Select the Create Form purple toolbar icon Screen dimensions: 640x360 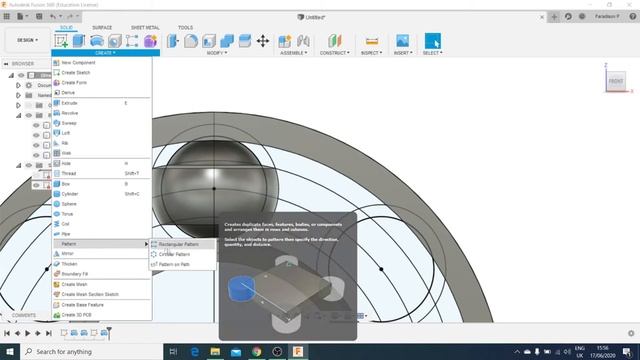[x=150, y=41]
